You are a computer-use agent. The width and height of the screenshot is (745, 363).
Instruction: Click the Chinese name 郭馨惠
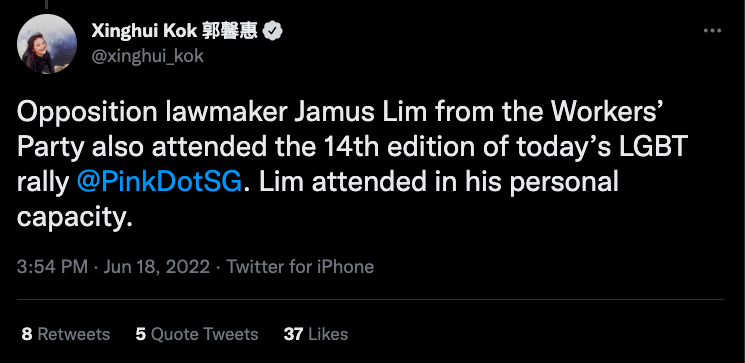click(230, 31)
